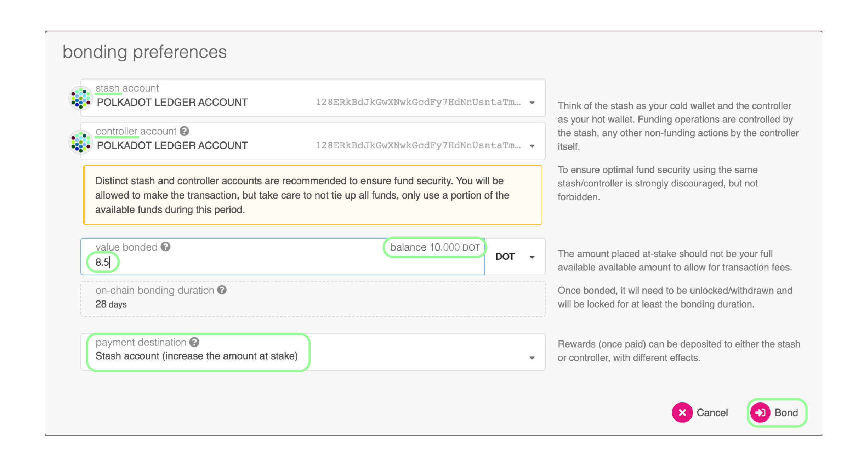
Task: Click the 28 days bonding duration field
Action: click(313, 299)
